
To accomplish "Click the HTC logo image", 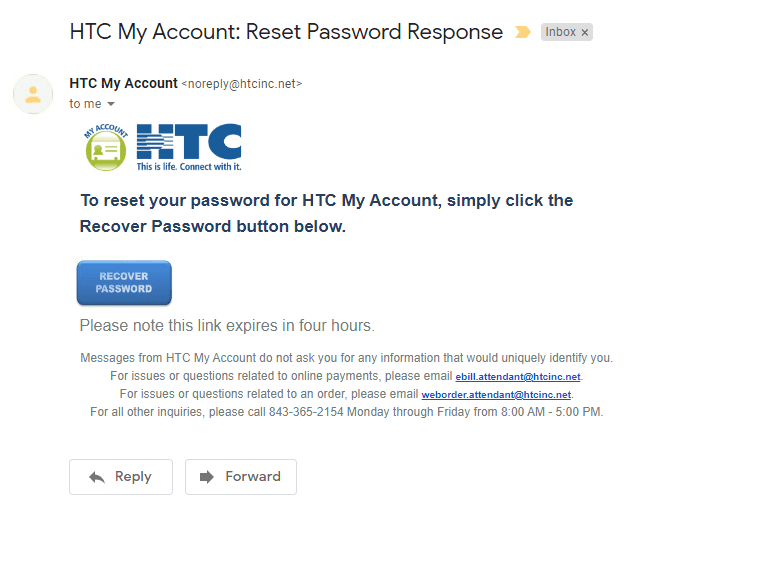I will 189,148.
